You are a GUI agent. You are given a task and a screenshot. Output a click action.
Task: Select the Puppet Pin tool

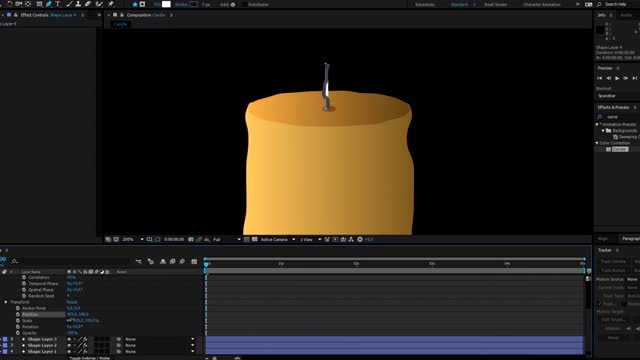(111, 4)
